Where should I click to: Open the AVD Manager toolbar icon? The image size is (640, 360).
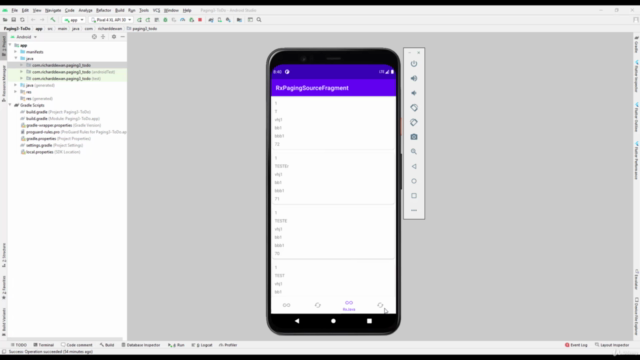click(x=220, y=20)
